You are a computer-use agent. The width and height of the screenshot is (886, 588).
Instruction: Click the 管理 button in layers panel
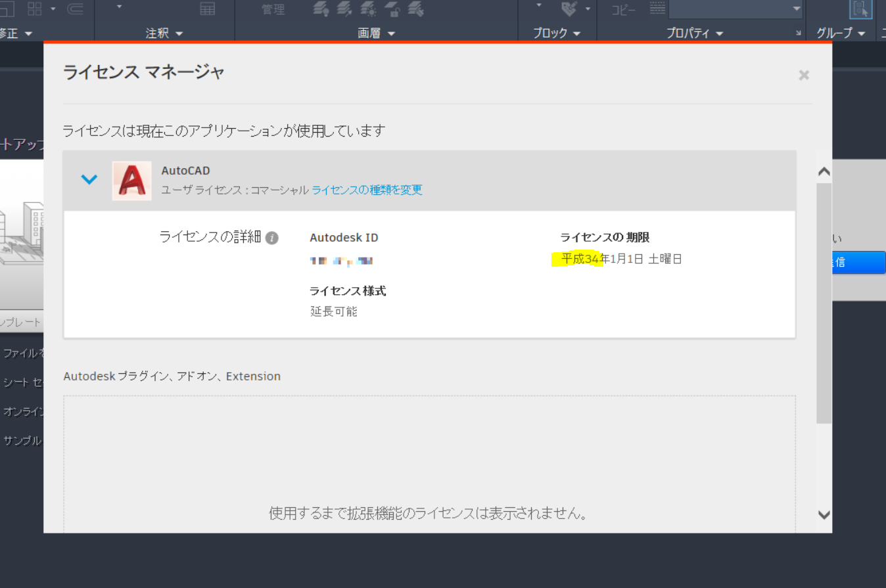pos(273,9)
